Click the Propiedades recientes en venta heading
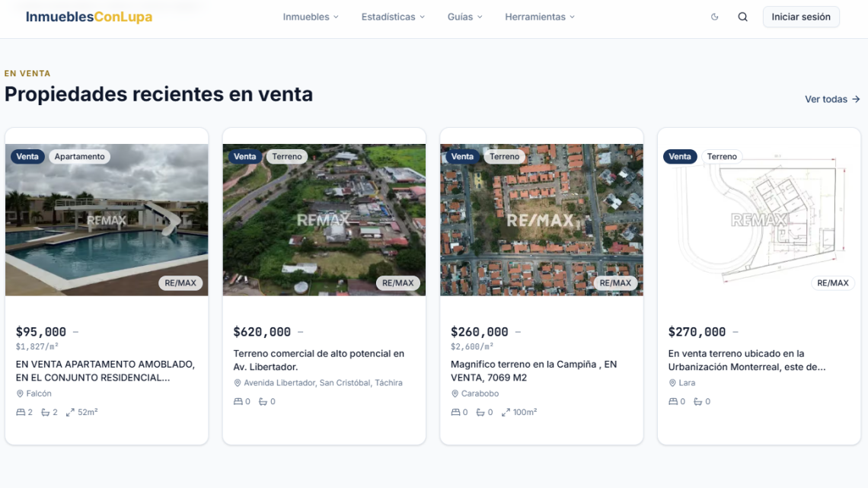The image size is (868, 488). (x=159, y=94)
